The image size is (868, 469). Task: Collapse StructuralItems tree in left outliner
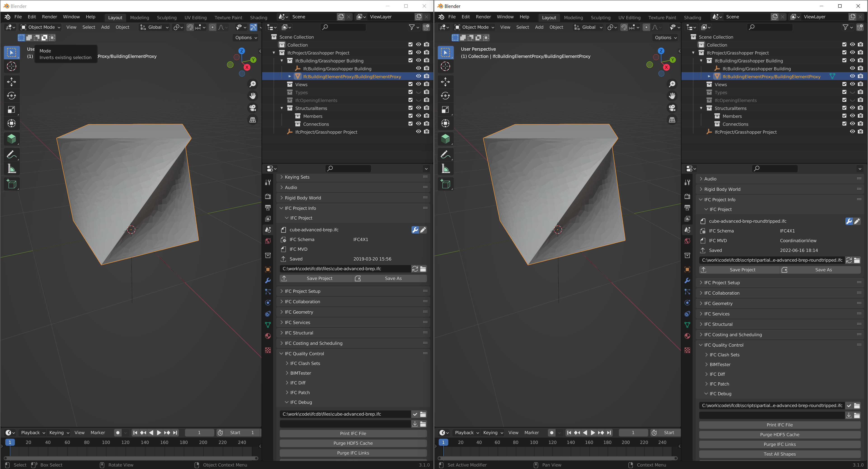pos(282,108)
